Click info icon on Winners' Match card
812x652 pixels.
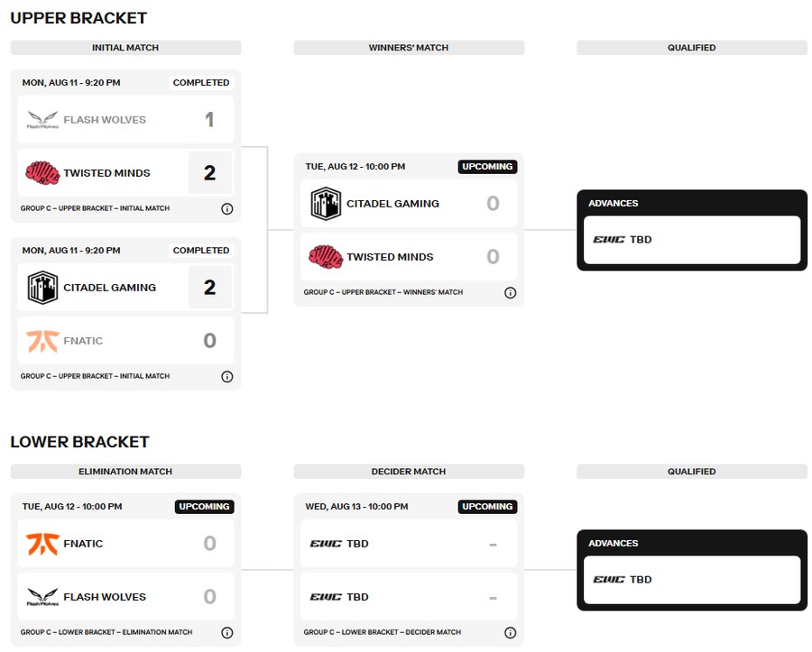pyautogui.click(x=510, y=292)
